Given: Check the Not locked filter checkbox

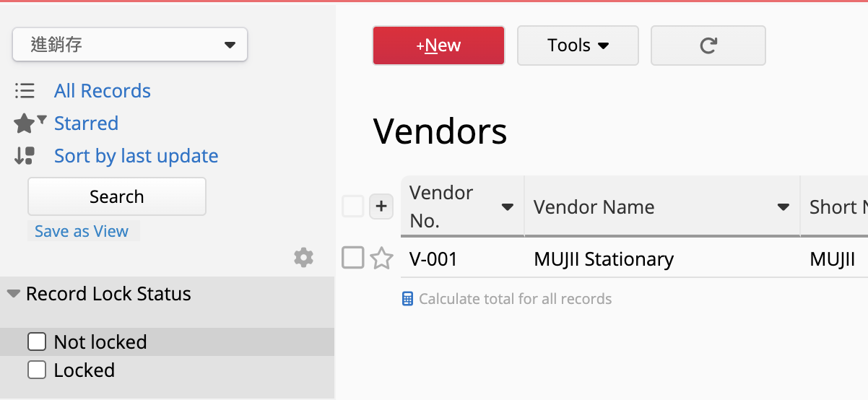Looking at the screenshot, I should (37, 342).
